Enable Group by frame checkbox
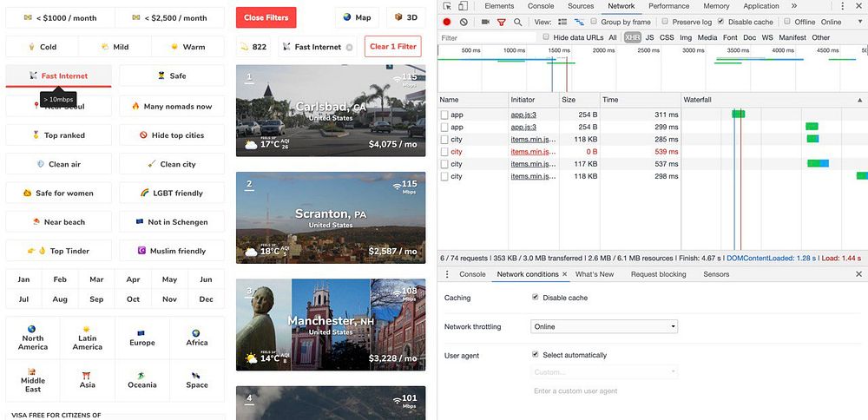The height and width of the screenshot is (420, 868). 594,22
